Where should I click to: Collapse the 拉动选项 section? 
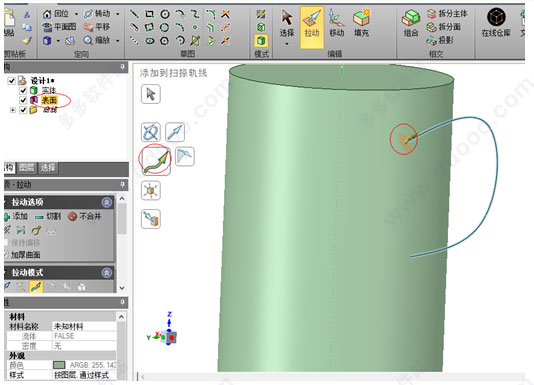[107, 202]
